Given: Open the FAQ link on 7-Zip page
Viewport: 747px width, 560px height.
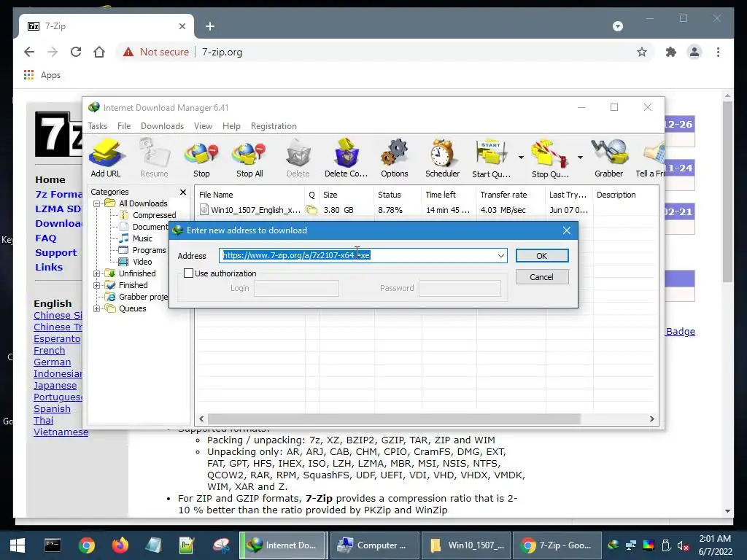Looking at the screenshot, I should point(46,238).
